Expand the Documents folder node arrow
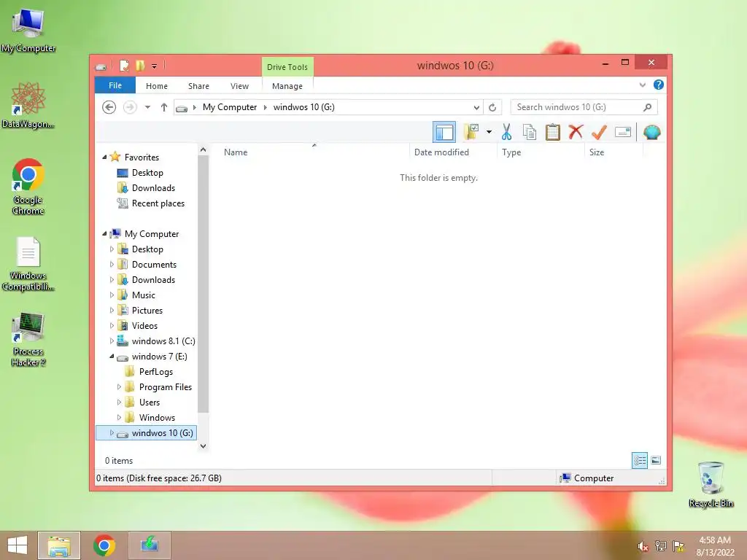Viewport: 747px width, 560px height. click(x=112, y=264)
